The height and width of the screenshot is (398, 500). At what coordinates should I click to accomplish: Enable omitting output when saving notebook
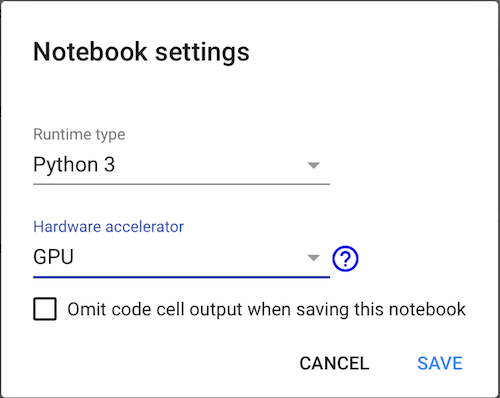coord(45,309)
